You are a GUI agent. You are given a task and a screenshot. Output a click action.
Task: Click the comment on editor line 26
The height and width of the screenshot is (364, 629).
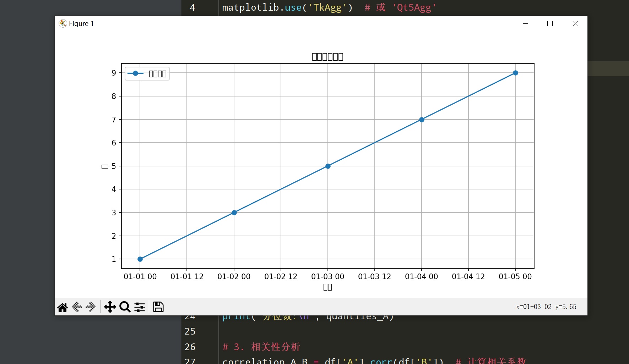click(261, 347)
